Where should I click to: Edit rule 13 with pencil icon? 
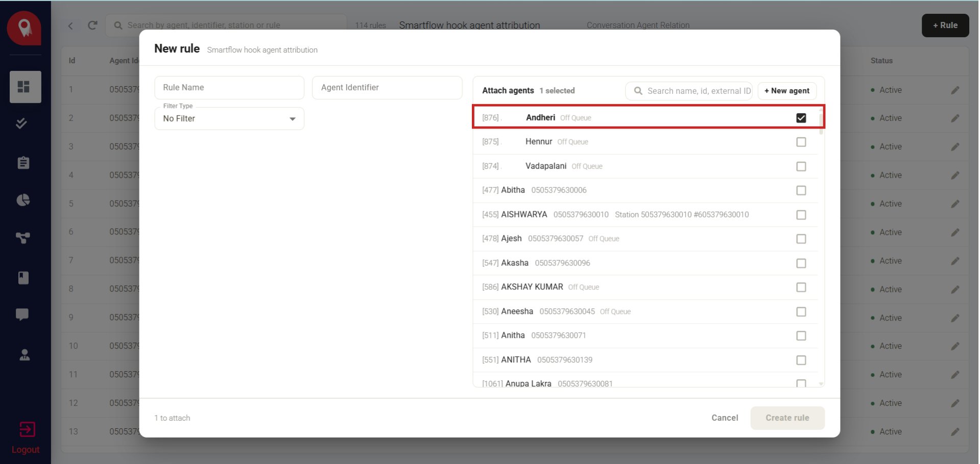(x=955, y=432)
